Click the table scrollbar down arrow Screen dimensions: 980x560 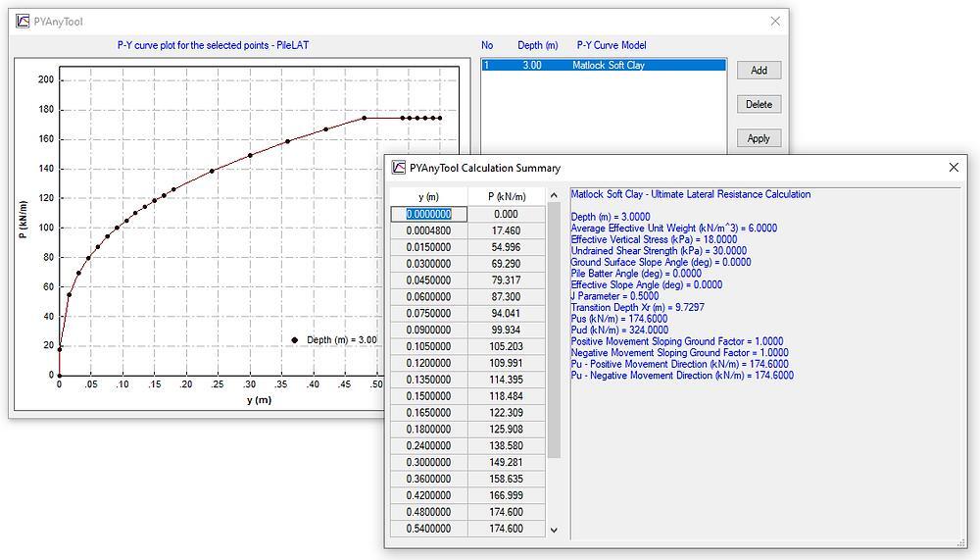coord(554,530)
